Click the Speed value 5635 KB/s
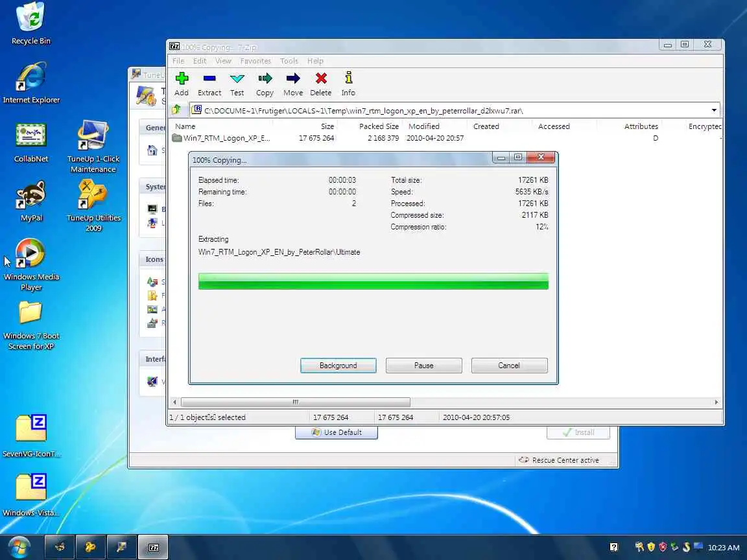 (532, 192)
